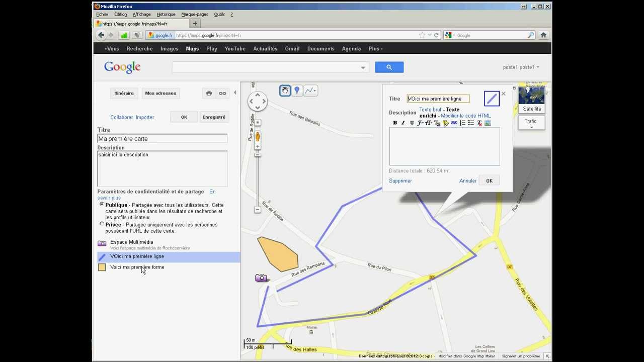
Task: Close the line edit popup with X
Action: coord(503,94)
